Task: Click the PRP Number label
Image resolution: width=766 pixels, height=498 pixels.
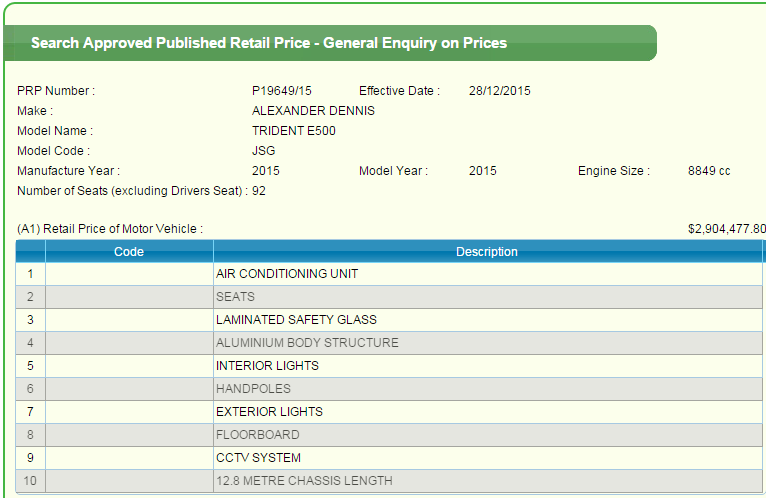Action: coord(56,91)
